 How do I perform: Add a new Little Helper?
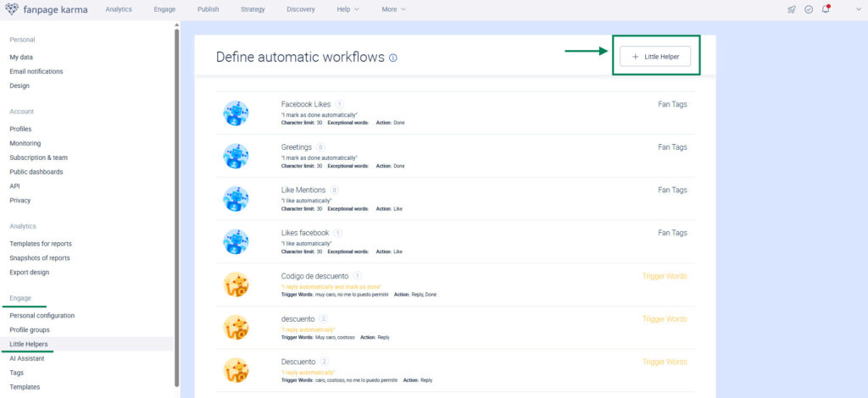(x=655, y=57)
